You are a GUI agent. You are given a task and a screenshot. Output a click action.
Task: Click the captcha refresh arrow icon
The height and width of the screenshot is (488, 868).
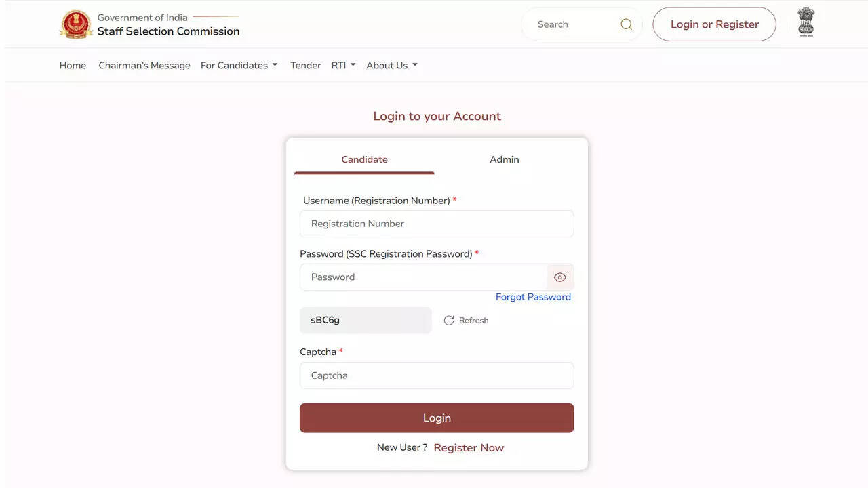[x=449, y=321]
